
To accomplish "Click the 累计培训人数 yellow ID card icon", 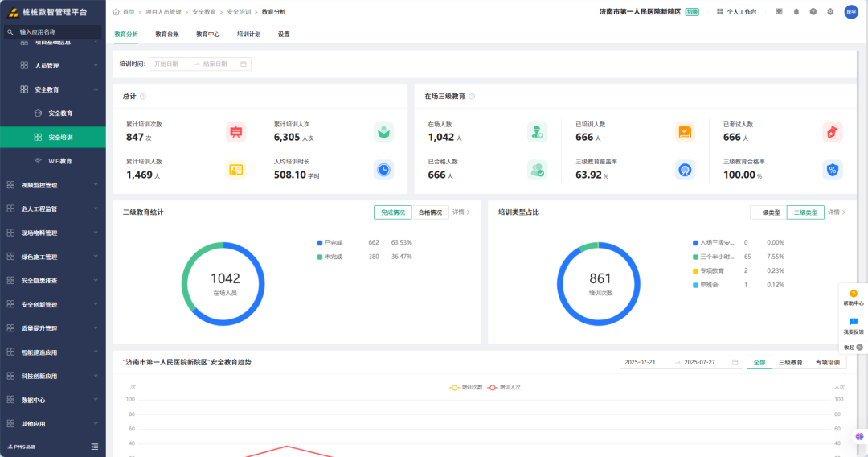I will 235,170.
